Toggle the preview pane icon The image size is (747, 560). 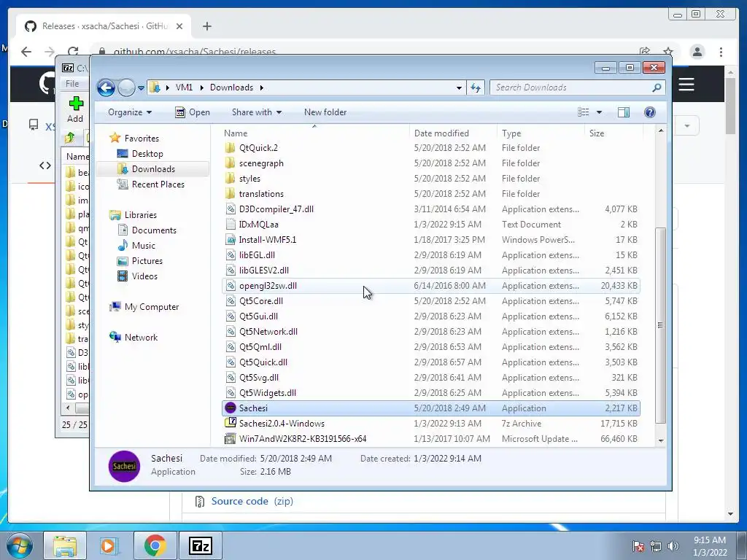[x=624, y=112]
